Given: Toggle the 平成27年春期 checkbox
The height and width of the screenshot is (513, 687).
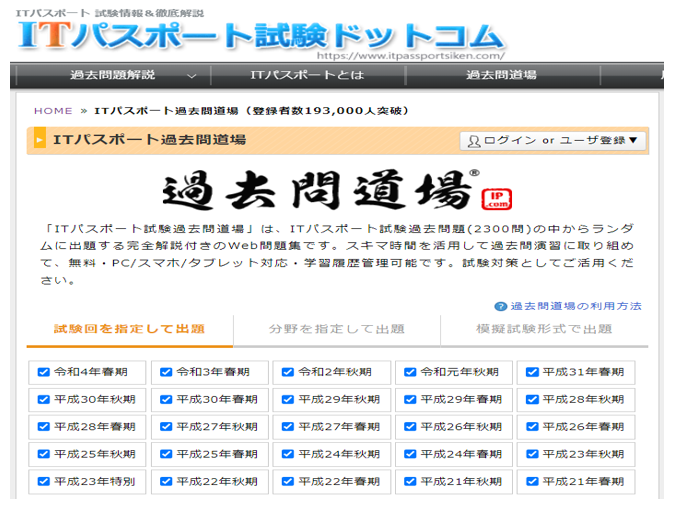Looking at the screenshot, I should pyautogui.click(x=288, y=427).
